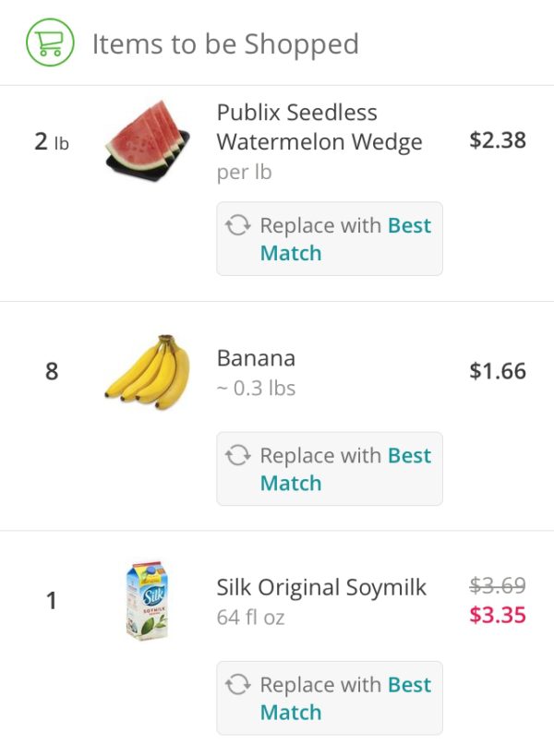Viewport: 554px width, 756px height.
Task: Click the banana quantity showing 8
Action: [52, 371]
